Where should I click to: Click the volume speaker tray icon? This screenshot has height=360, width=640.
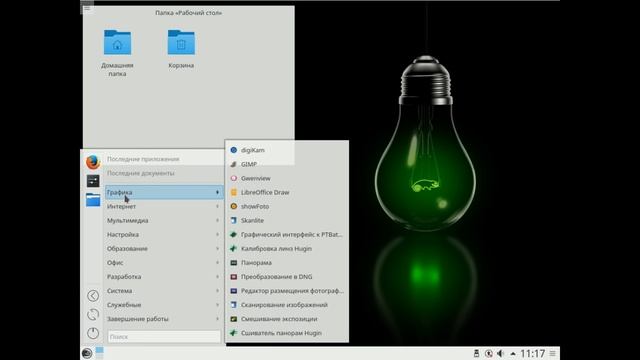[500, 353]
